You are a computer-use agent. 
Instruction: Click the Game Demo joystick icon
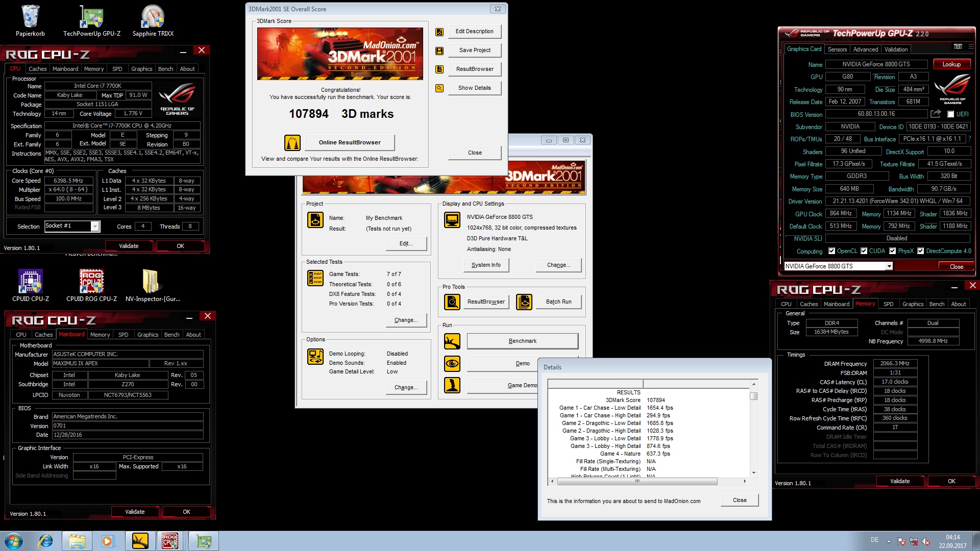point(452,385)
